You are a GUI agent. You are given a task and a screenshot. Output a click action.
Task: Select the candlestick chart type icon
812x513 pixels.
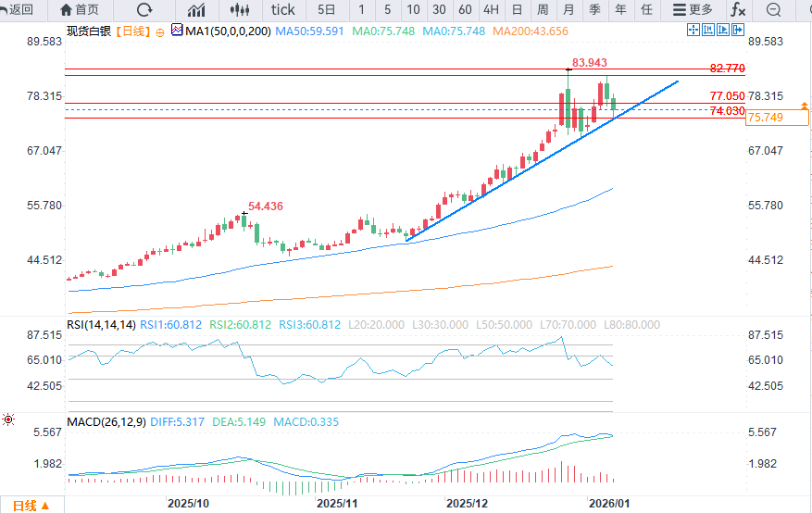pos(239,10)
